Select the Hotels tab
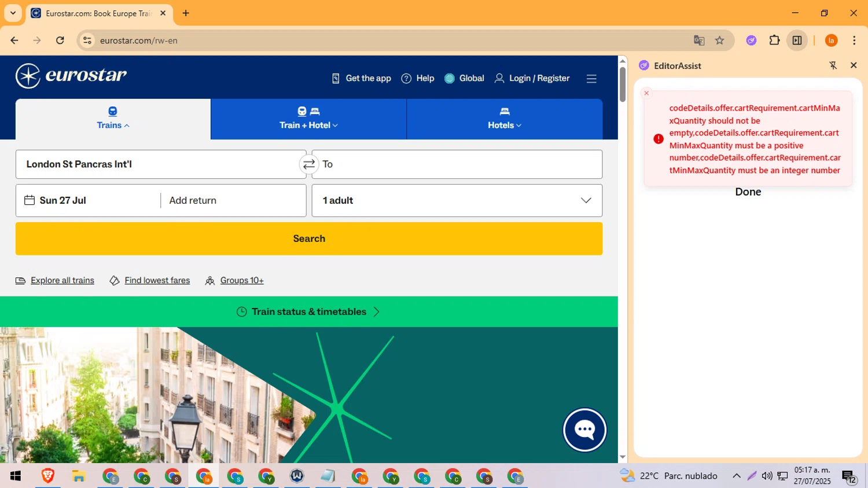 click(505, 119)
